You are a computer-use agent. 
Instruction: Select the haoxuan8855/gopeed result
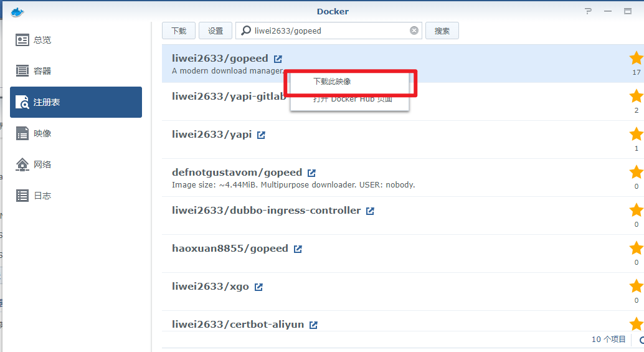click(x=403, y=254)
